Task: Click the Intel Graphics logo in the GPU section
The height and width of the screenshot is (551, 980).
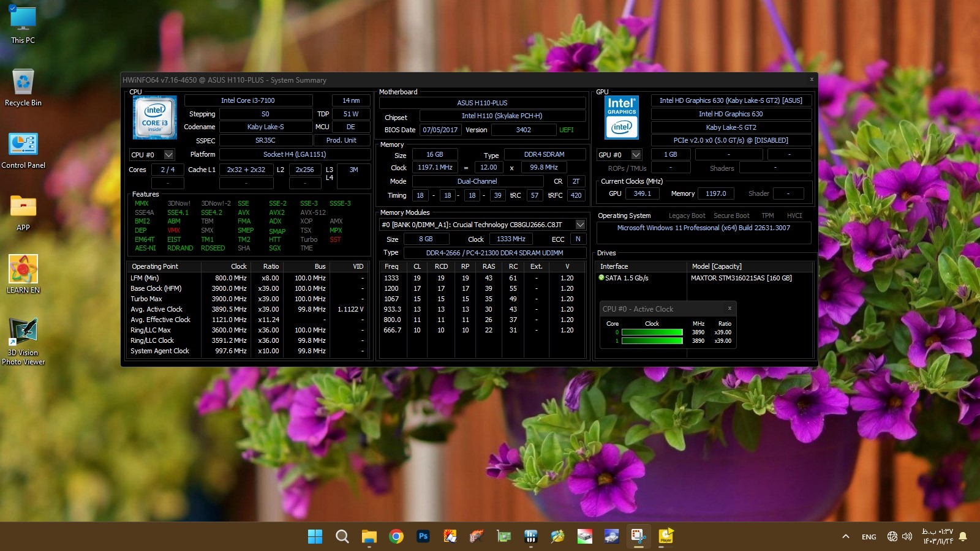Action: (x=622, y=118)
